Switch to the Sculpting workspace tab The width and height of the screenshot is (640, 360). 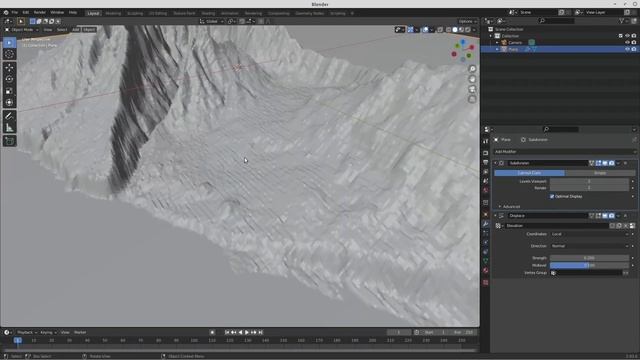point(135,13)
